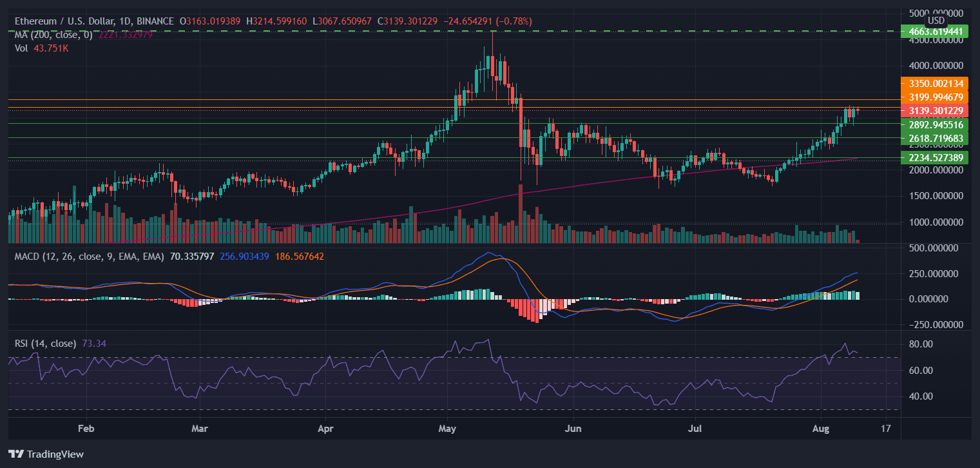Viewport: 980px width, 468px height.
Task: Click the green level 2892.945516 on price scale
Action: click(934, 125)
